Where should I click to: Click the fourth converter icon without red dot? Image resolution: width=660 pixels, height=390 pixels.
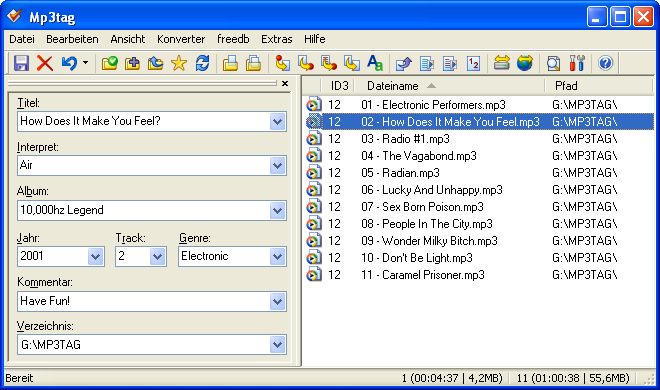click(351, 64)
